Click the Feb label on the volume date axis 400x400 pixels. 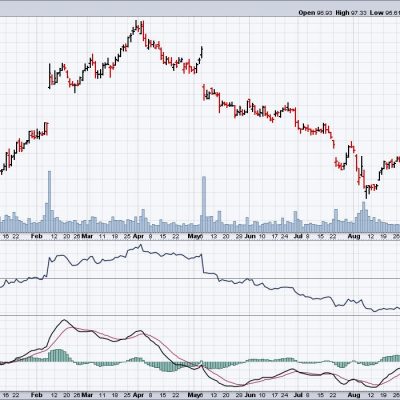[x=36, y=236]
